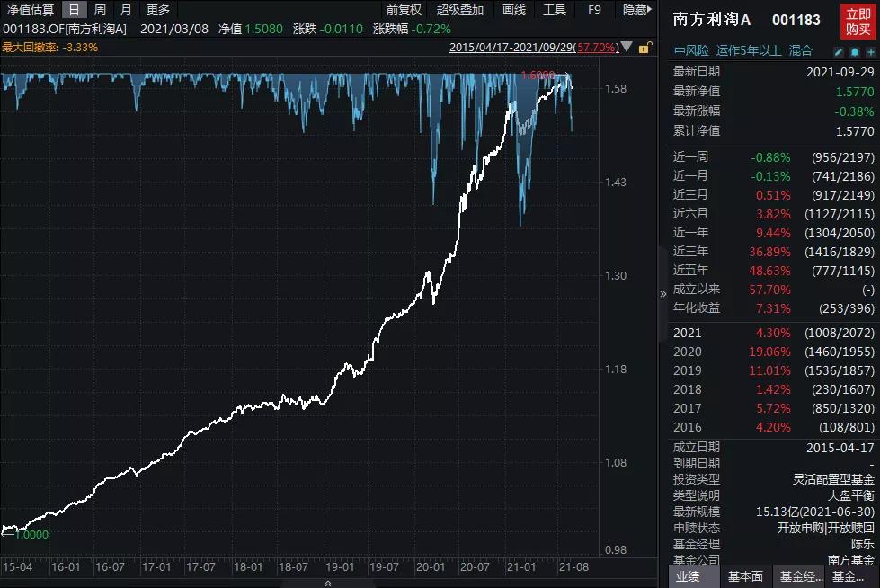Select the 画线 drawing tool
880x588 pixels.
click(x=512, y=12)
